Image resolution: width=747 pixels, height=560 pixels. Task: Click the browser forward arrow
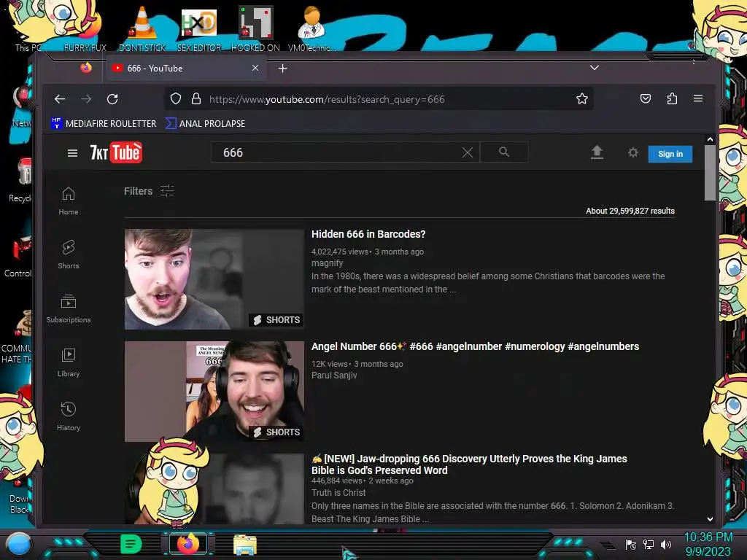click(86, 99)
